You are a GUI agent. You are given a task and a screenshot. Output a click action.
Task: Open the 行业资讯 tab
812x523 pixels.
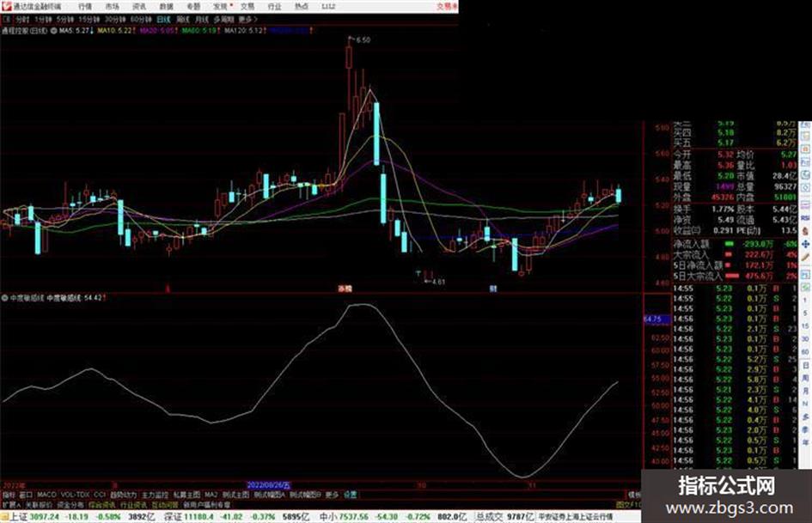pos(133,504)
